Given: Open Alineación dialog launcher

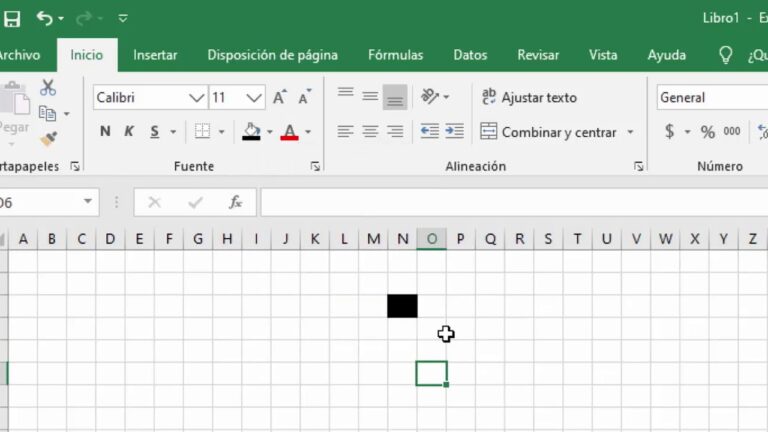Looking at the screenshot, I should pos(638,167).
